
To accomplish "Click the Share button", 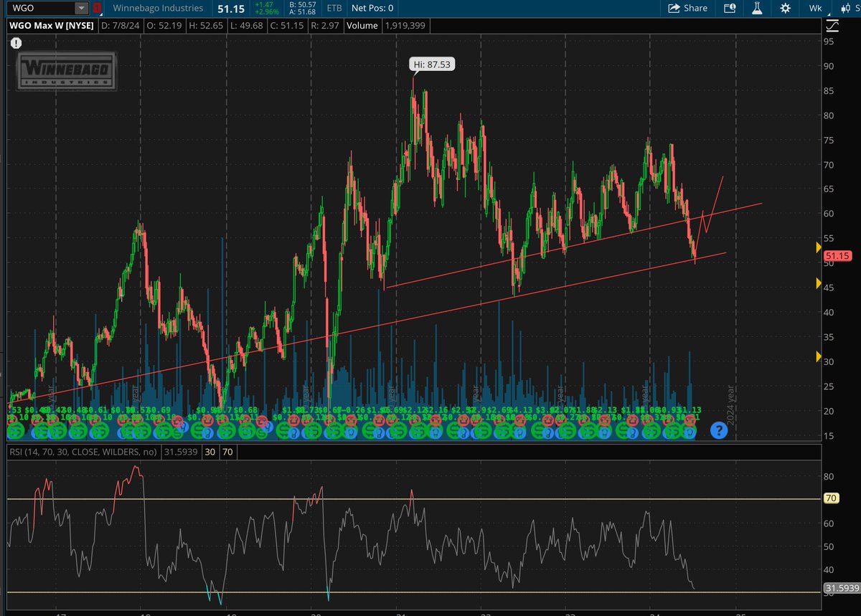I will pos(687,9).
